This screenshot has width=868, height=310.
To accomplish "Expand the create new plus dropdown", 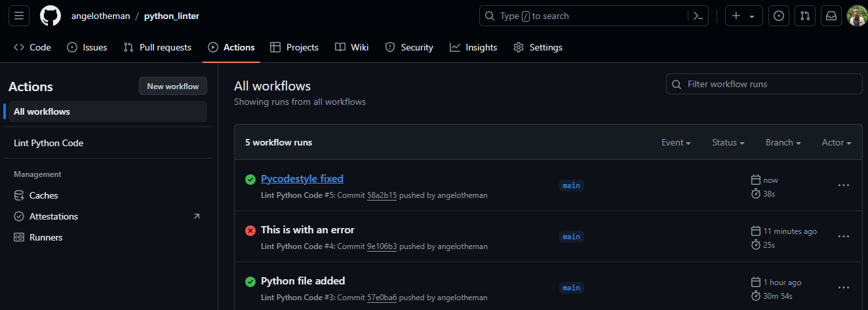I will click(743, 16).
